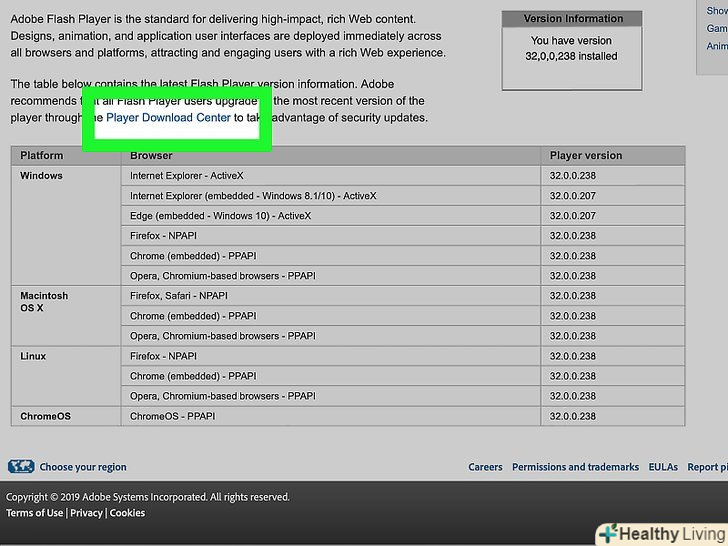Open the Cookies link

127,513
